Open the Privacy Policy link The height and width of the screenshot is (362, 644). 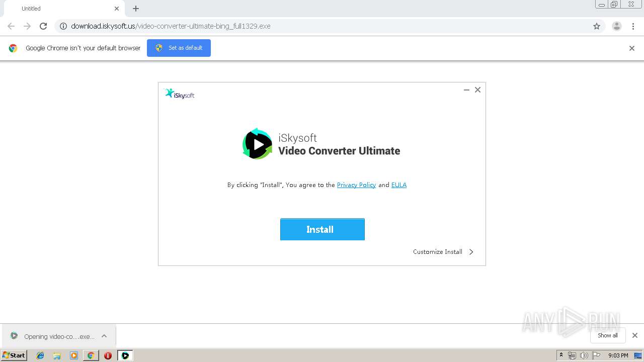356,185
